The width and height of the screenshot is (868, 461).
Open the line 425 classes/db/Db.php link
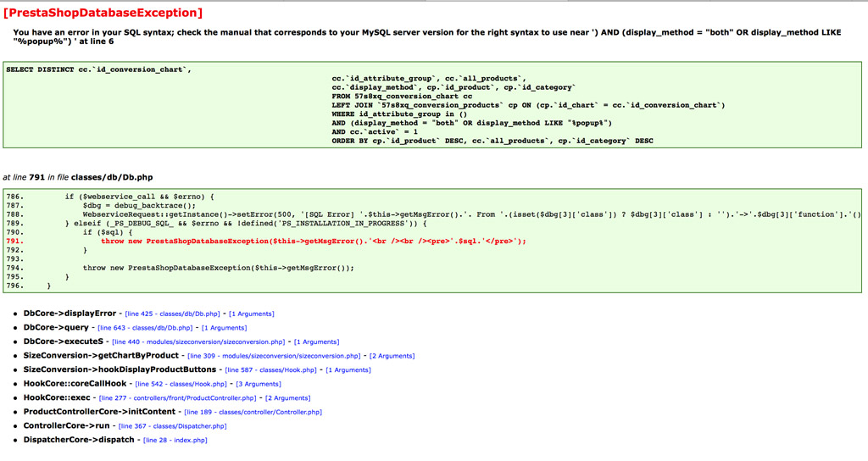pos(172,314)
